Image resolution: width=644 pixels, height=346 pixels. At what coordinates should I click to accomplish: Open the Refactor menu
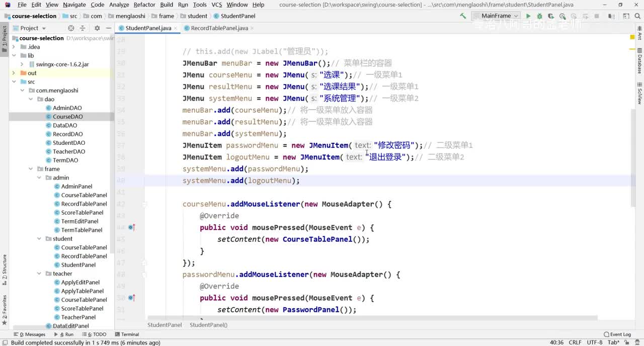pyautogui.click(x=144, y=5)
